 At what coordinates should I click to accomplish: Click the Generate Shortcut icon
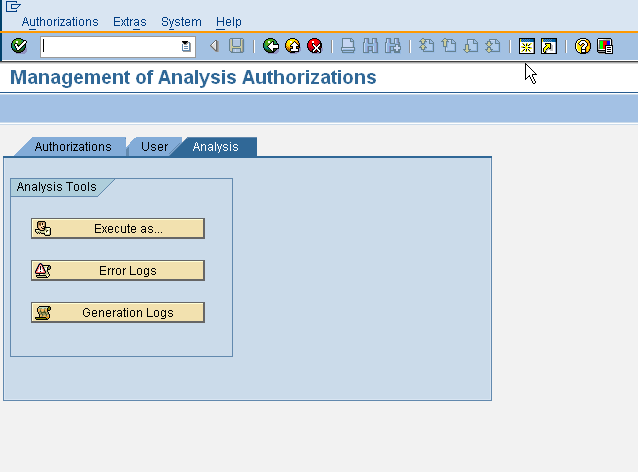[549, 46]
